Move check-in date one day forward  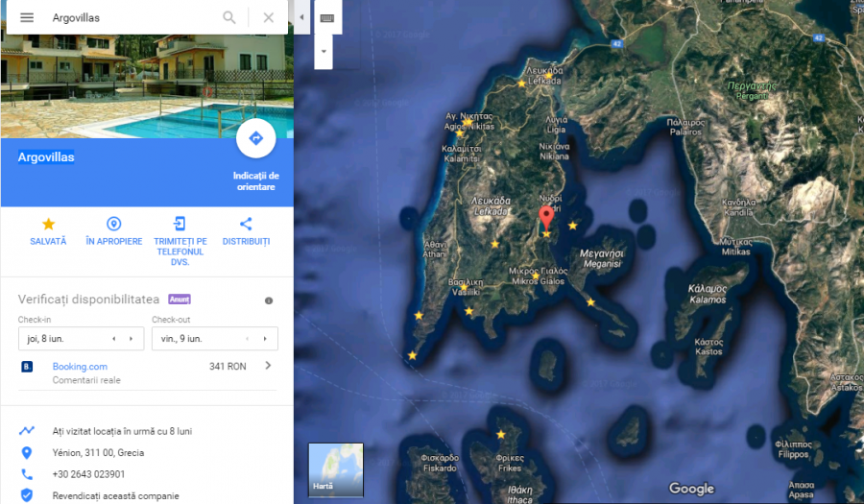pos(132,339)
